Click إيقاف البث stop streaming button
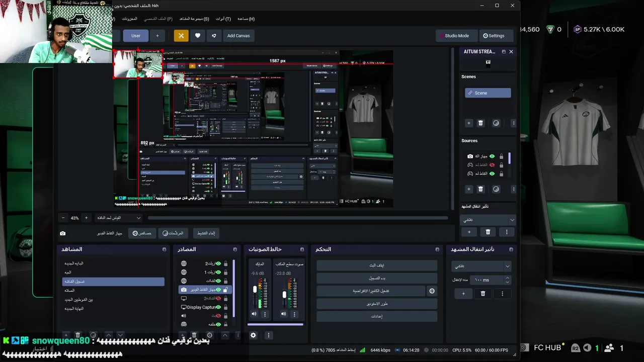The image size is (644, 362). pos(377,265)
